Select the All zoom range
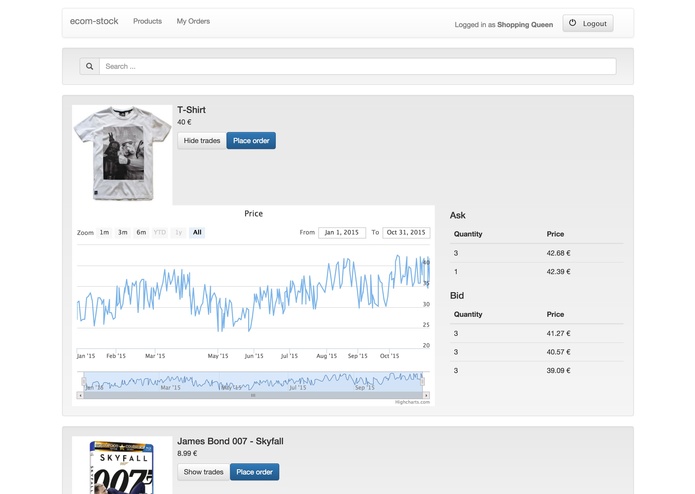This screenshot has width=695, height=494. pyautogui.click(x=197, y=232)
